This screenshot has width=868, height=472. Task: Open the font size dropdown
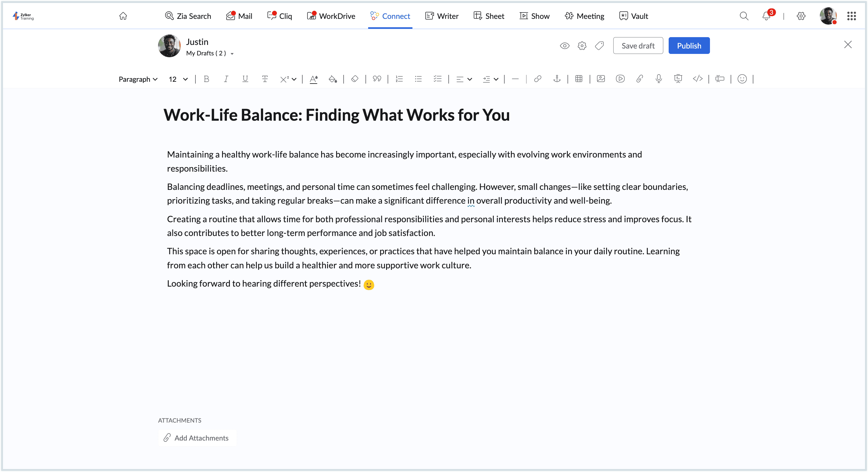point(178,79)
